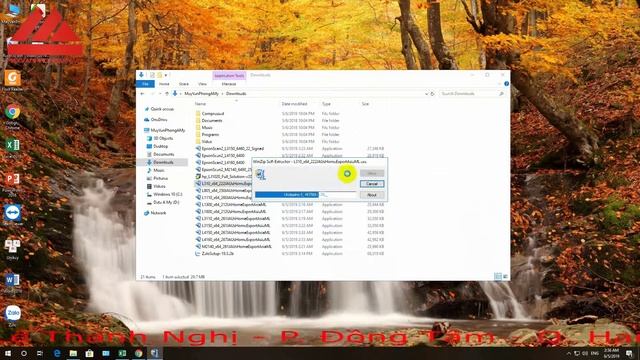The width and height of the screenshot is (640, 360).
Task: Select Network in navigation pane
Action: click(158, 213)
